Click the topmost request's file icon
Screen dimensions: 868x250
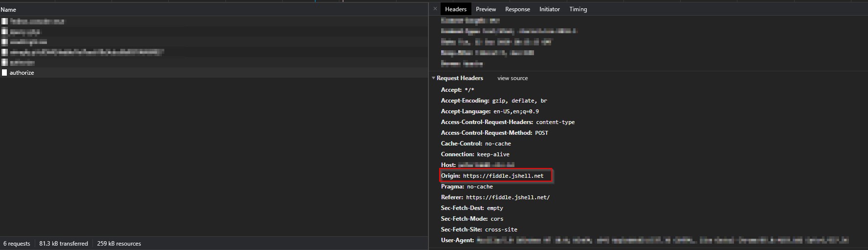[4, 21]
